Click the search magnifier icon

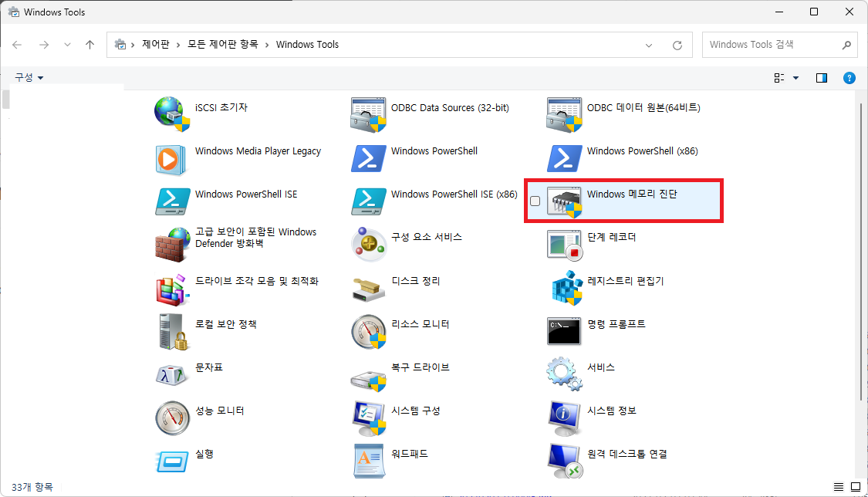(x=846, y=45)
